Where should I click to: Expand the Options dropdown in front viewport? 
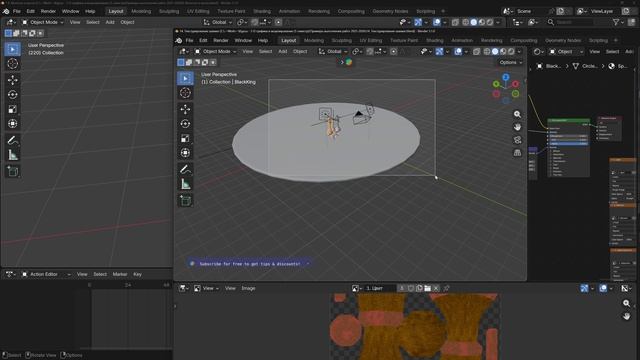pos(511,62)
